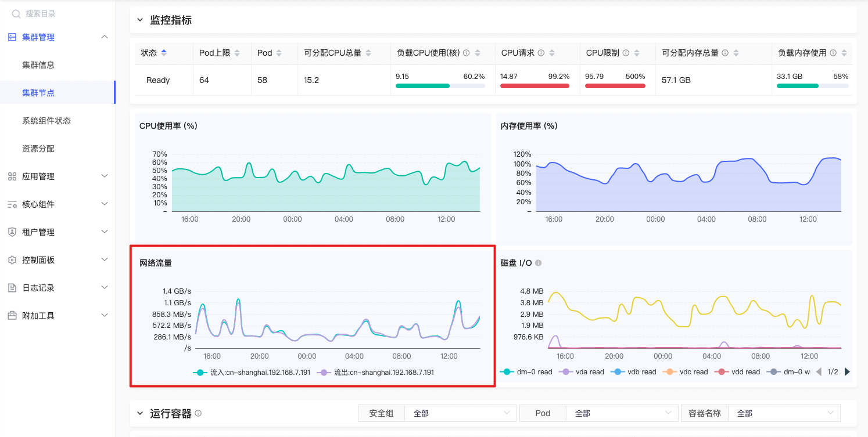Expand 附加工具 menu chevron
The width and height of the screenshot is (868, 437).
[x=105, y=316]
